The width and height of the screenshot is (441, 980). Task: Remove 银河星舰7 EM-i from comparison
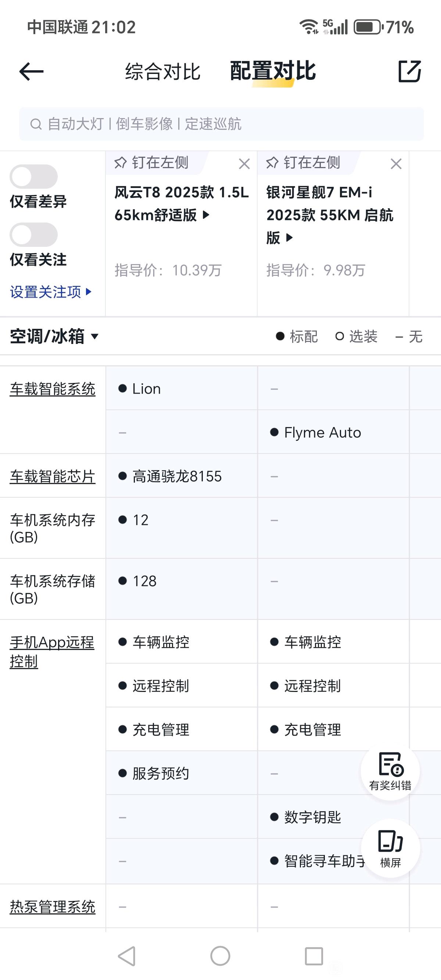click(396, 164)
